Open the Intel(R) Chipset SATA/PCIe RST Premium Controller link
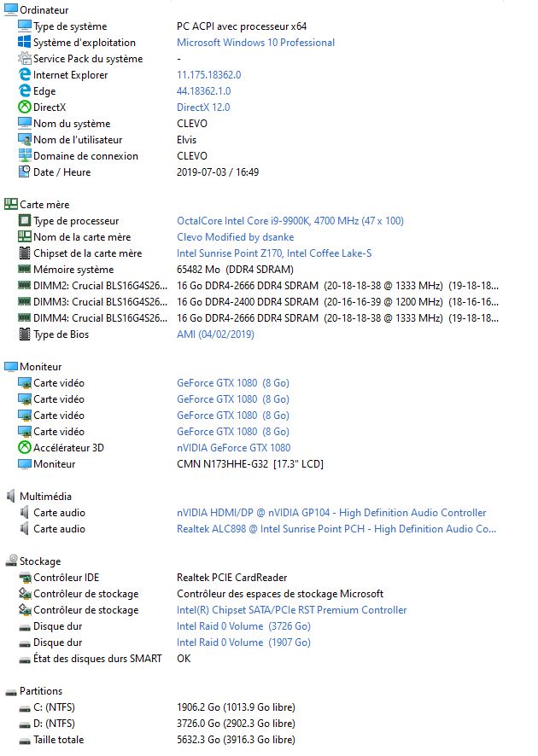The height and width of the screenshot is (756, 538). (x=291, y=609)
